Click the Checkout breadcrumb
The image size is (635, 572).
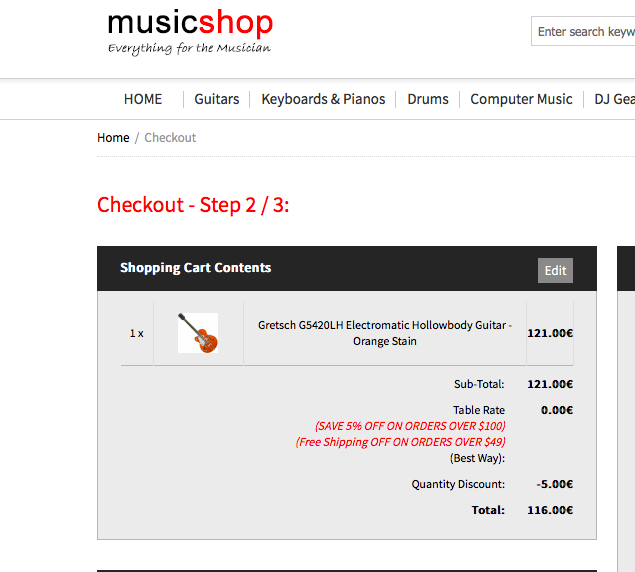(x=170, y=138)
